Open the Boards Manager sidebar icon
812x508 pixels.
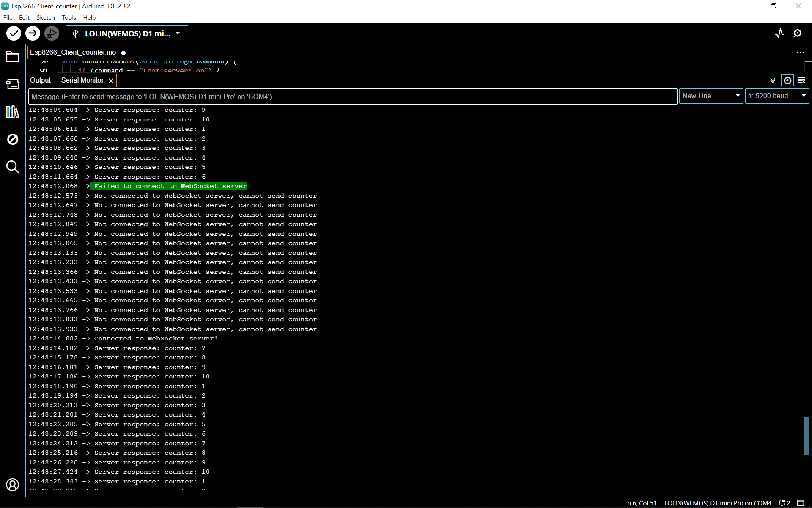coord(12,84)
